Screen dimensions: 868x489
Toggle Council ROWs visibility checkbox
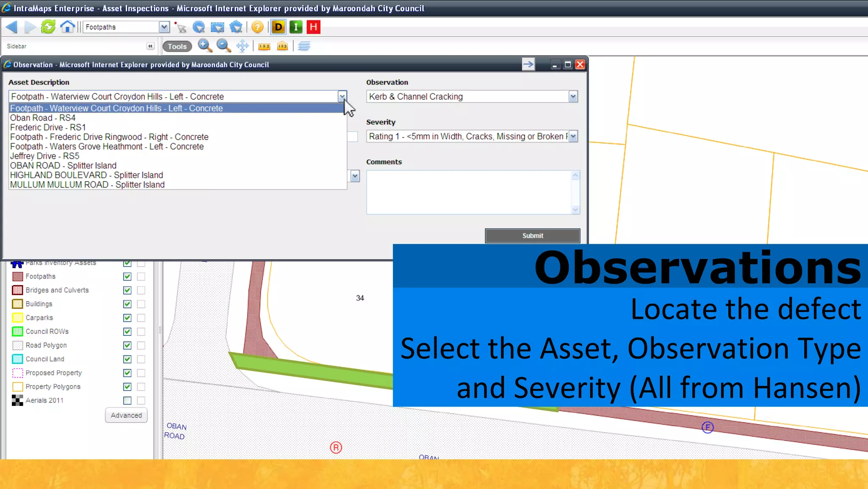click(127, 332)
